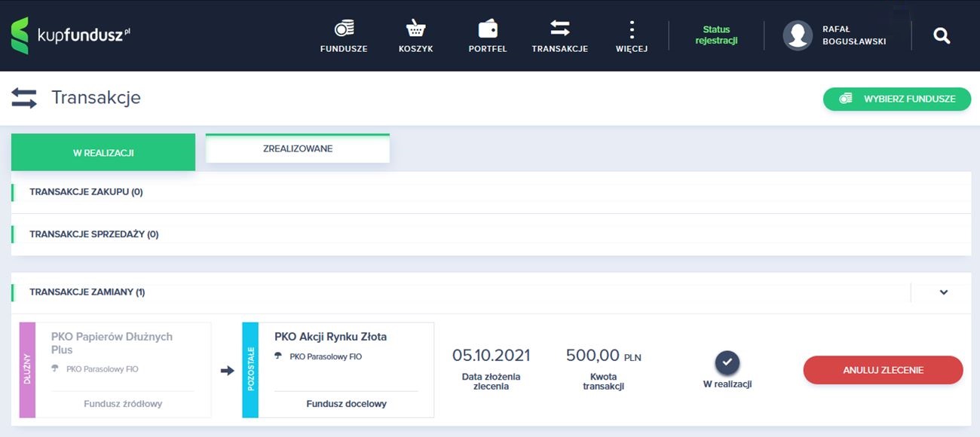This screenshot has width=980, height=437.
Task: Click the W realizacji checkmark status icon
Action: tap(727, 362)
